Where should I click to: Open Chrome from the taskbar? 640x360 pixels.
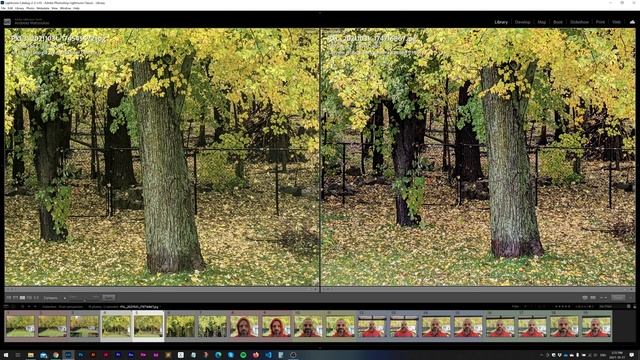[56, 355]
